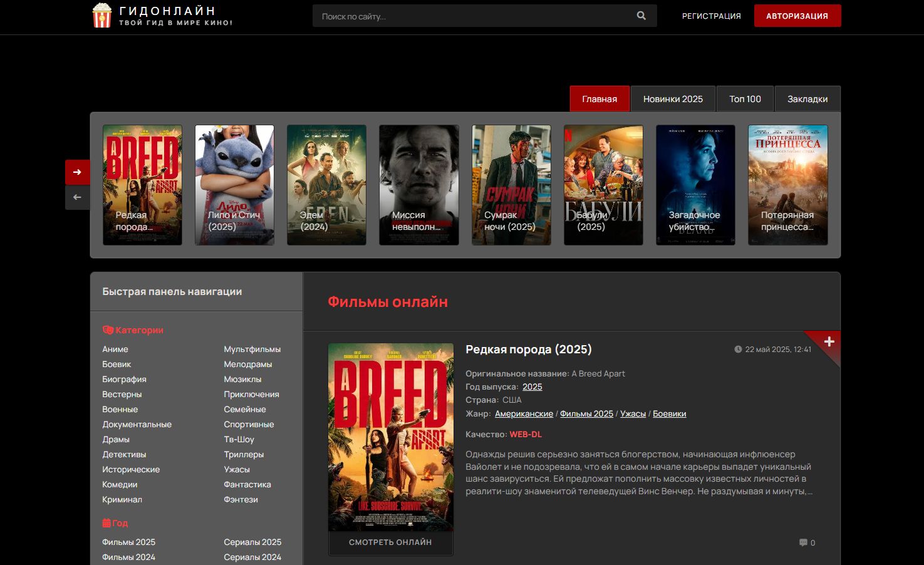Open the Редкая порода (2025) title link
The height and width of the screenshot is (565, 924).
[529, 350]
